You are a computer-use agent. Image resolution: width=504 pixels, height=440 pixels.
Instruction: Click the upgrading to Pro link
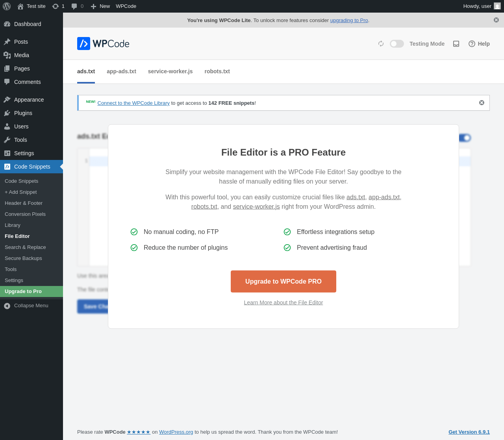[349, 20]
